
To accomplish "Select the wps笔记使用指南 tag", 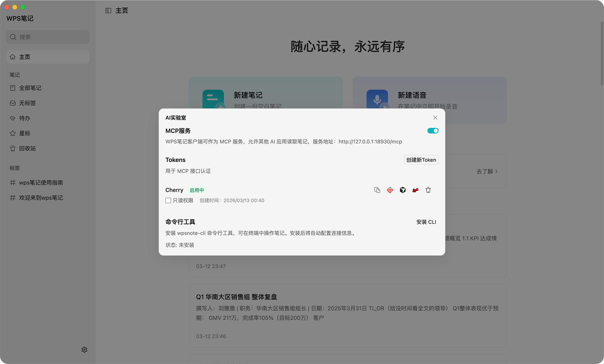I will [41, 182].
